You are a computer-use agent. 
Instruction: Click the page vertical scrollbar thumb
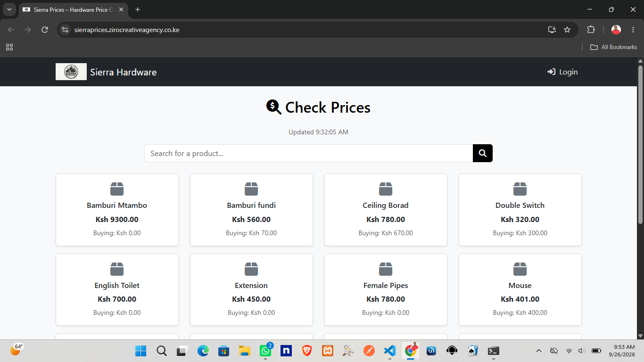coord(640,144)
